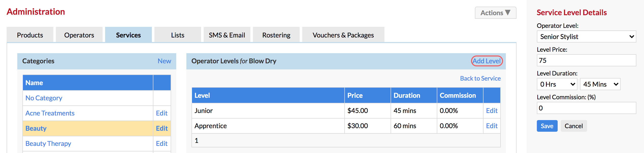
Task: Save the service level details
Action: 547,126
